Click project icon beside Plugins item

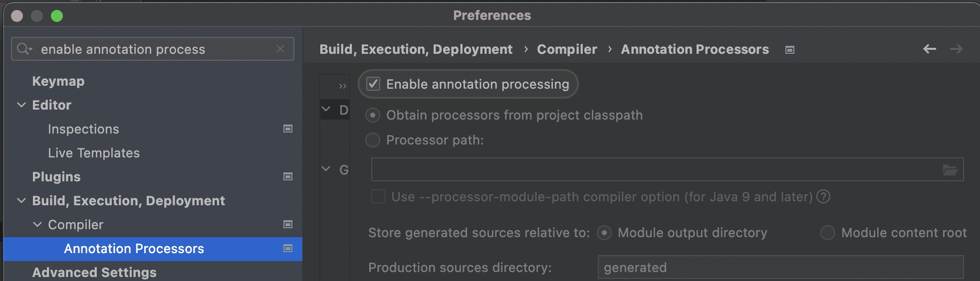[288, 177]
